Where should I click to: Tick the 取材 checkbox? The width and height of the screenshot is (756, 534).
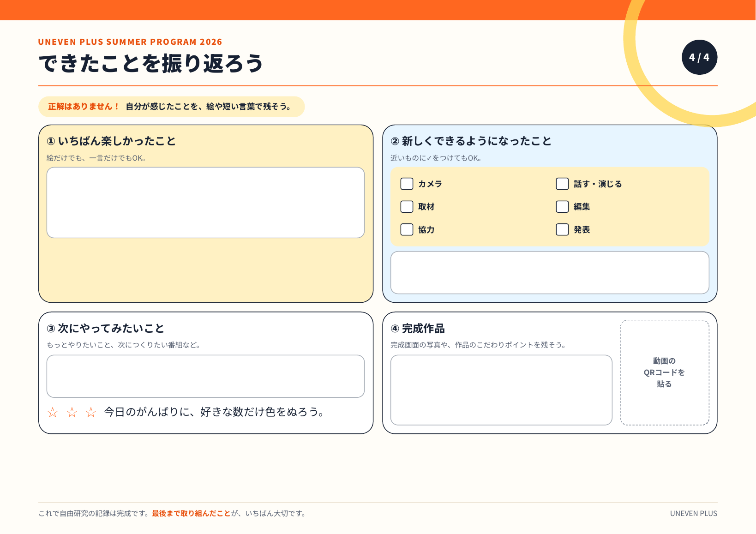(x=407, y=206)
